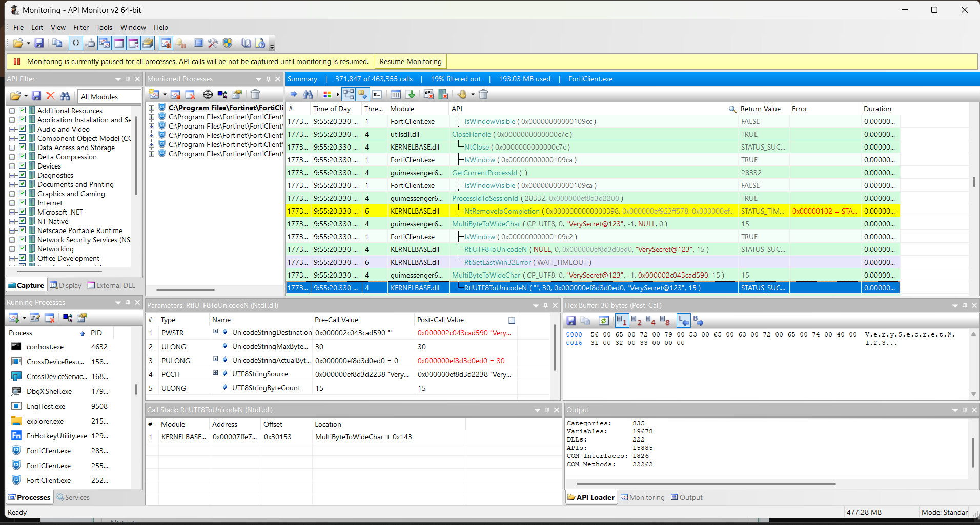
Task: Click the shield icon in main toolbar
Action: tap(228, 44)
